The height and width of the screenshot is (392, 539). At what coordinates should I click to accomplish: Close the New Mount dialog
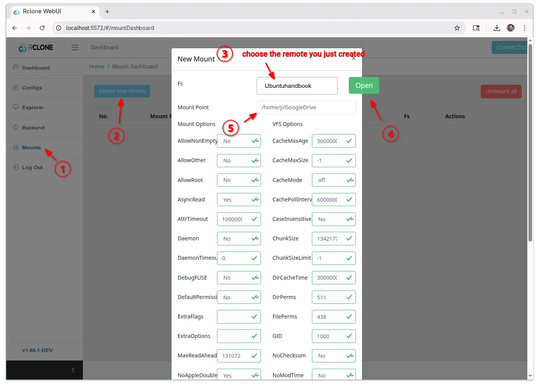353,59
